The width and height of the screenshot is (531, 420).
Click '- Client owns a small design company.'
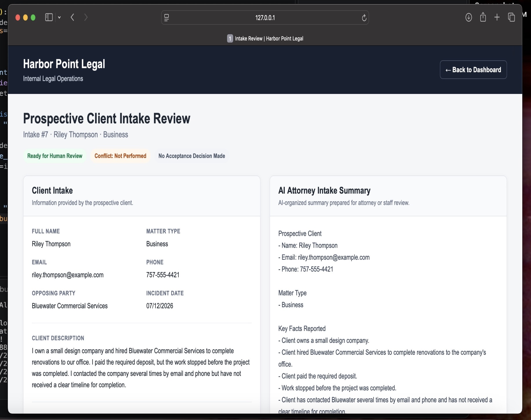click(324, 341)
